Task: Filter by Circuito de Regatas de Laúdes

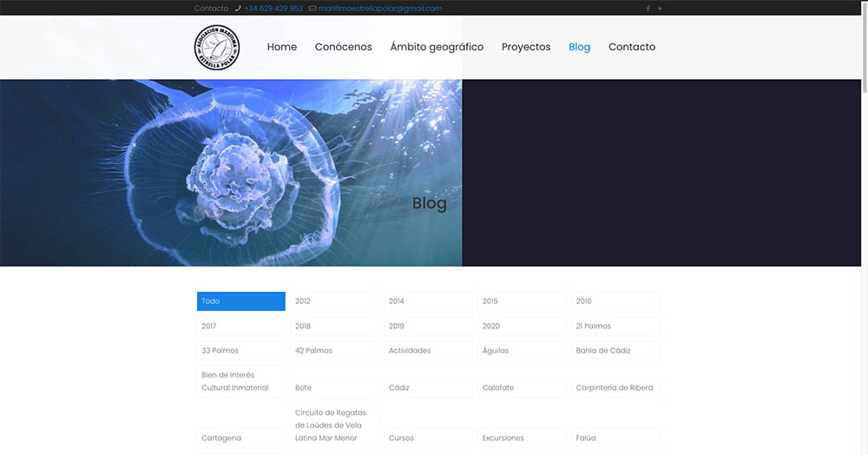Action: [334, 425]
